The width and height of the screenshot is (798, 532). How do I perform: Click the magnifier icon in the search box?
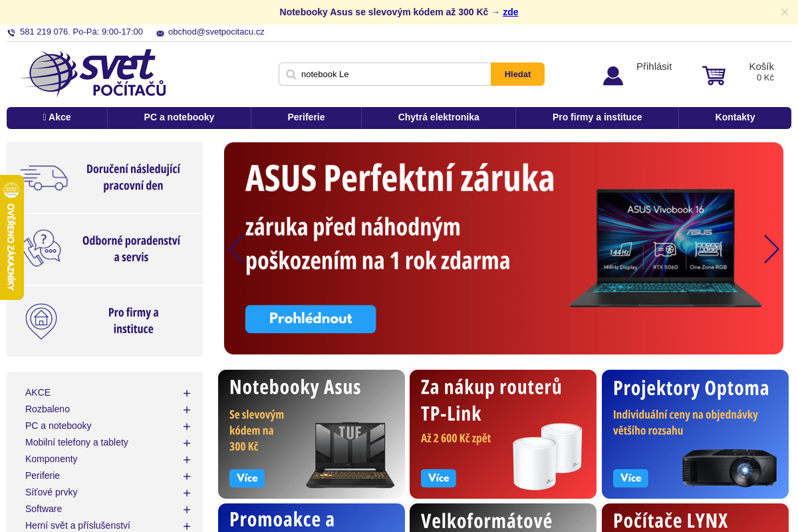[x=291, y=74]
